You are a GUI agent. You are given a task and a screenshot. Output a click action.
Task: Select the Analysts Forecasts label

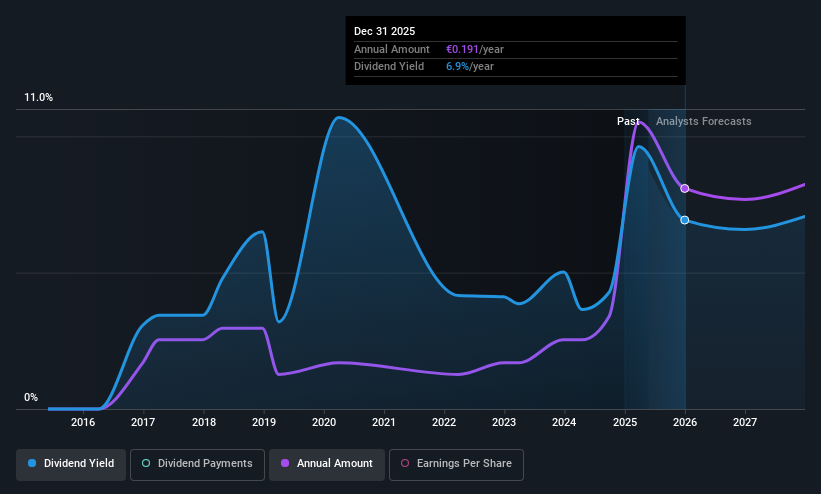click(704, 122)
